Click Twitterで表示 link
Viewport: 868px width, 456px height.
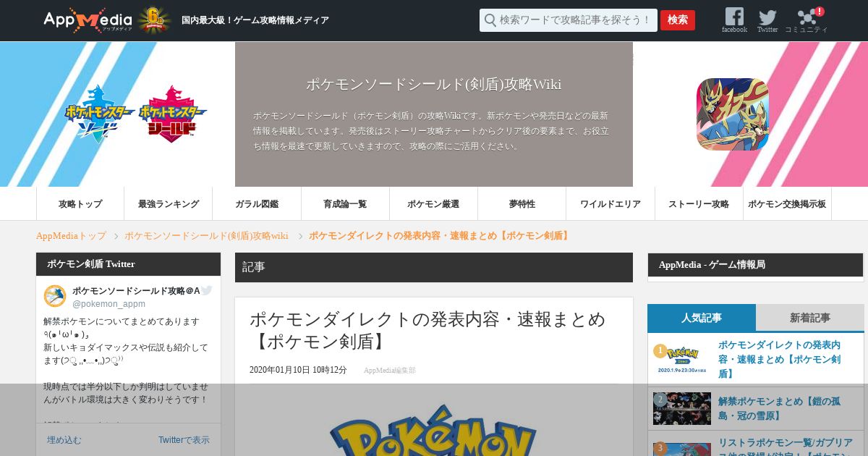click(x=184, y=440)
